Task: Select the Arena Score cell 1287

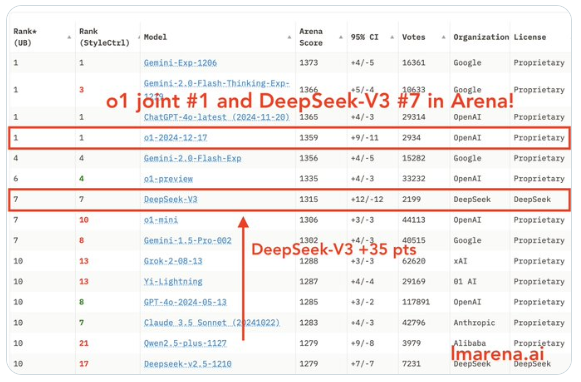Action: [x=309, y=282]
